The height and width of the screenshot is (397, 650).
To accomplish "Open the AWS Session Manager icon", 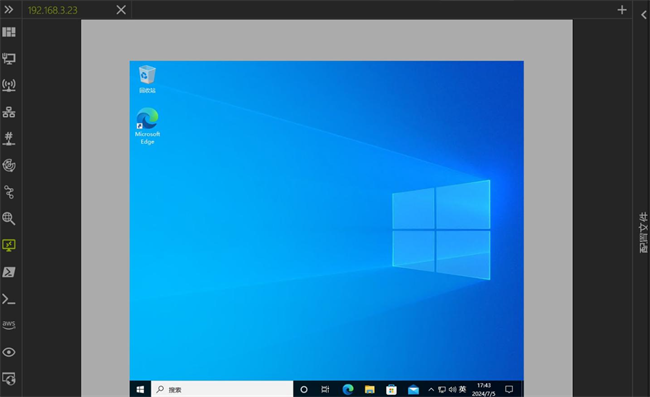I will click(x=9, y=325).
